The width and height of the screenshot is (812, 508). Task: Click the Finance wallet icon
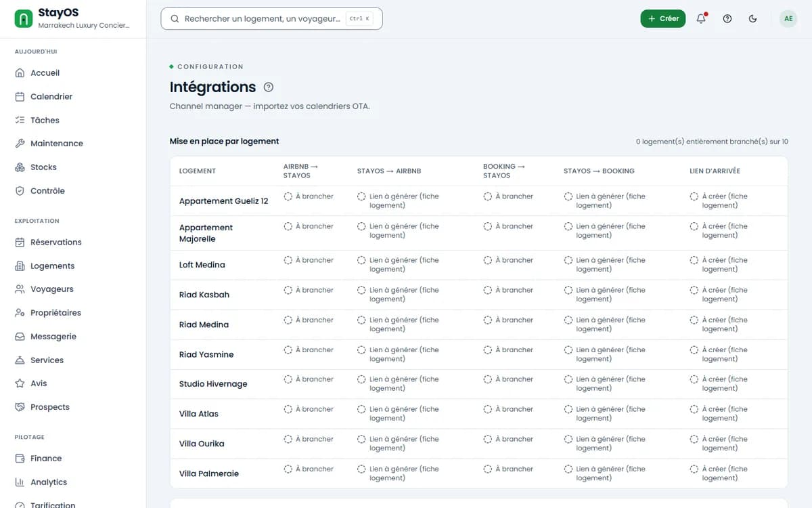20,459
